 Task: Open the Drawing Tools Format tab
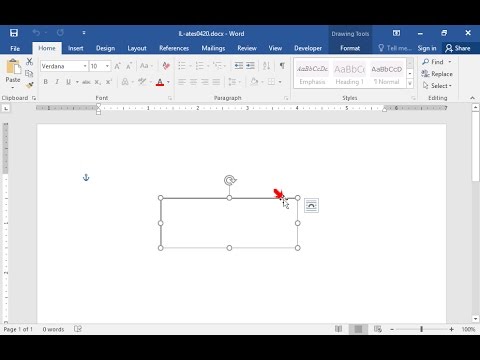click(x=350, y=48)
